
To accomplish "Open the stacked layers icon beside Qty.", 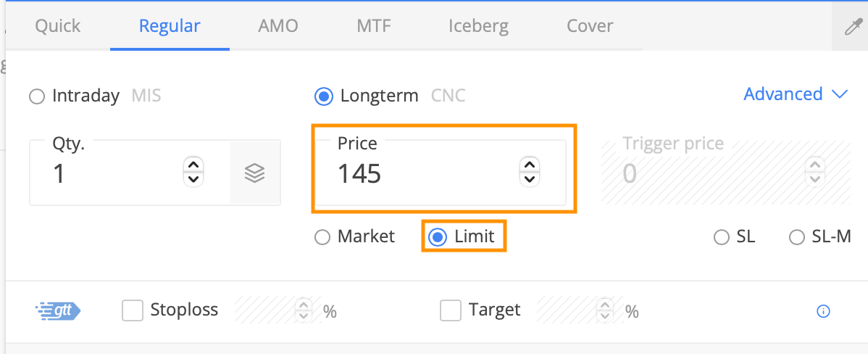I will pyautogui.click(x=254, y=173).
